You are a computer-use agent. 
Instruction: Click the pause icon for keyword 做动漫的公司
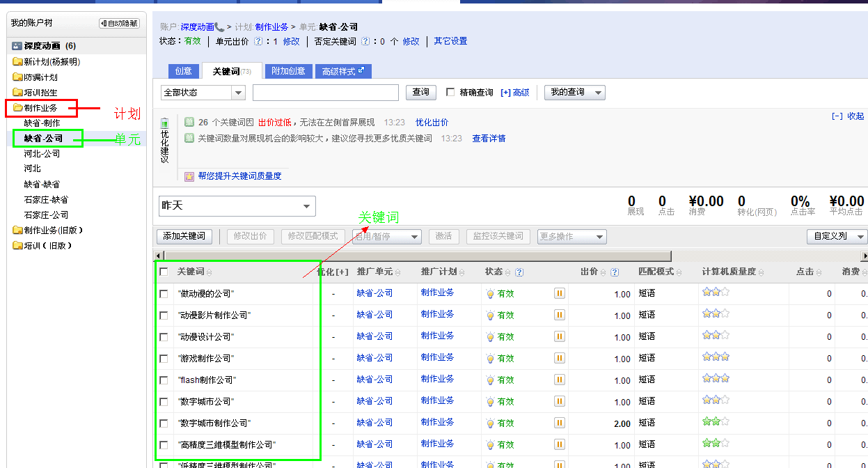(559, 293)
